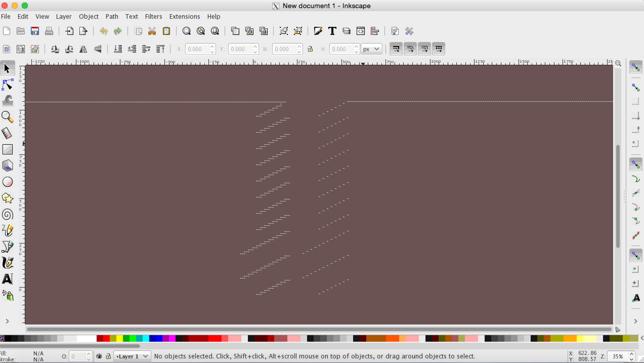Image resolution: width=644 pixels, height=363 pixels.
Task: Toggle snap to text baseline button
Action: tap(636, 298)
